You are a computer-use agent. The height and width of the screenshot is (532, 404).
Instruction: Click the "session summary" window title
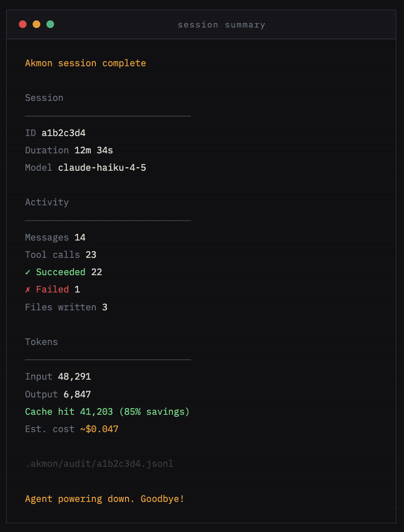221,25
